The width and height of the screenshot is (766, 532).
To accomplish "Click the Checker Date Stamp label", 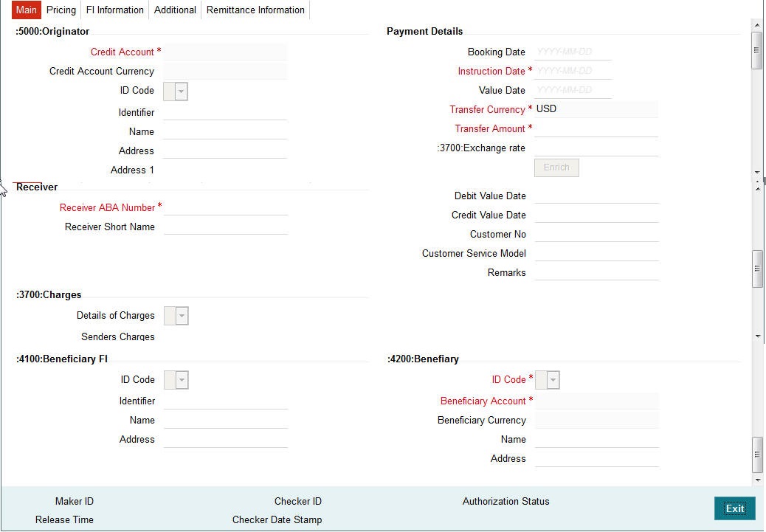I will coord(277,519).
